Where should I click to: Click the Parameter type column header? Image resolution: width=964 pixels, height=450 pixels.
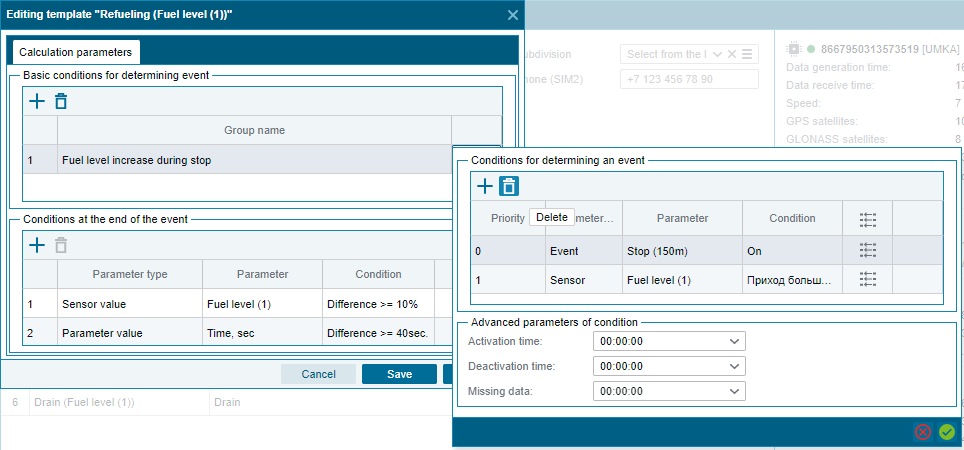130,274
